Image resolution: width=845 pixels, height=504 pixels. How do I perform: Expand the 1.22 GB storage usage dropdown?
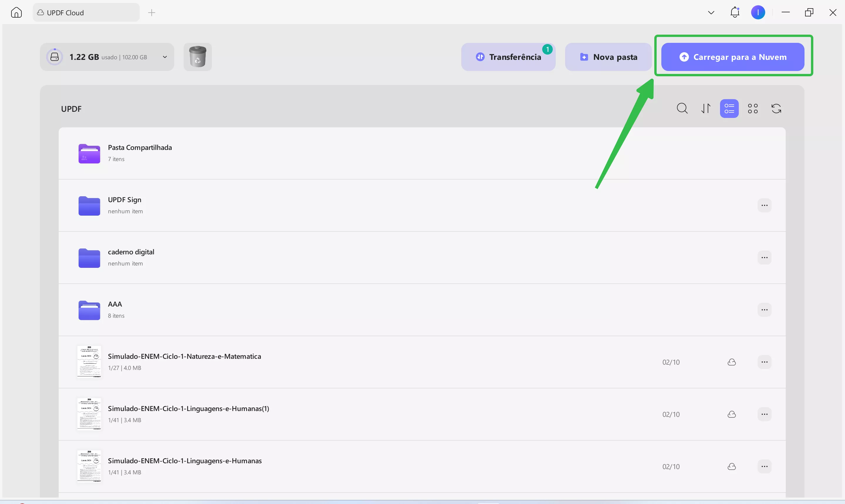tap(165, 57)
